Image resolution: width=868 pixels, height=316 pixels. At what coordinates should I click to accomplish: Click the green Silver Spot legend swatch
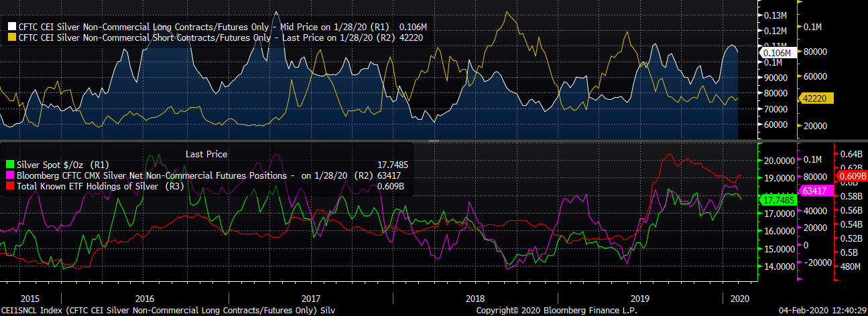(9, 165)
